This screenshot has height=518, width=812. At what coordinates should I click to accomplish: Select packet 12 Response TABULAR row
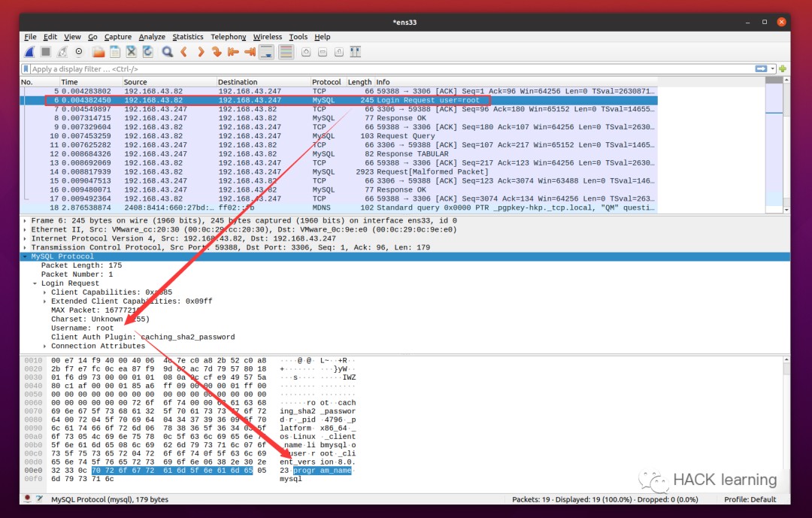pos(339,154)
